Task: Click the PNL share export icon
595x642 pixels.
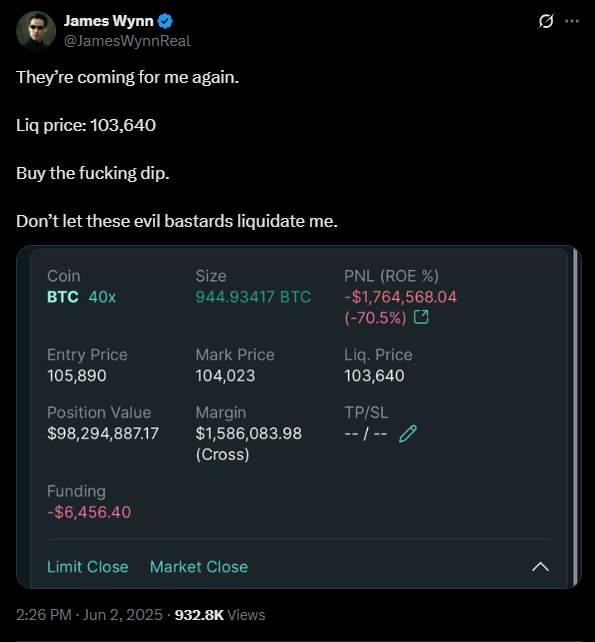Action: (x=421, y=317)
